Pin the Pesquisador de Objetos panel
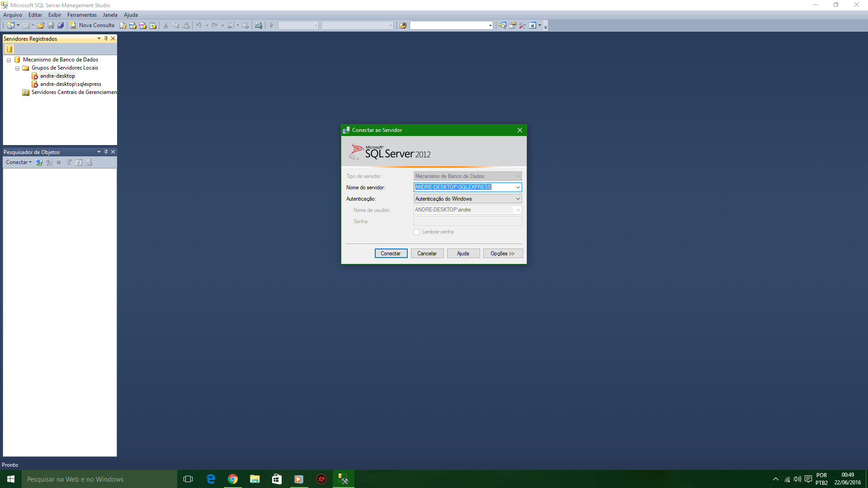 point(106,152)
